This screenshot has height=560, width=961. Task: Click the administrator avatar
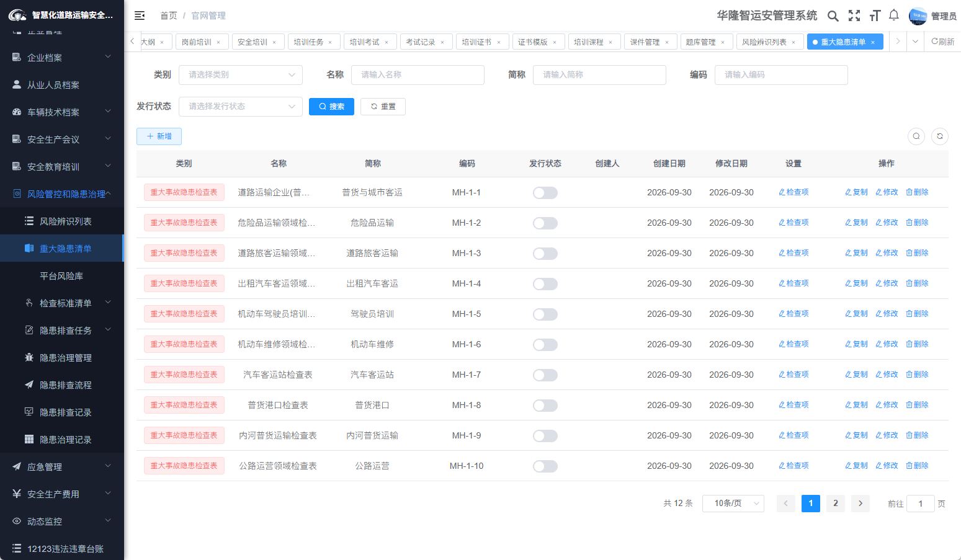[x=918, y=16]
